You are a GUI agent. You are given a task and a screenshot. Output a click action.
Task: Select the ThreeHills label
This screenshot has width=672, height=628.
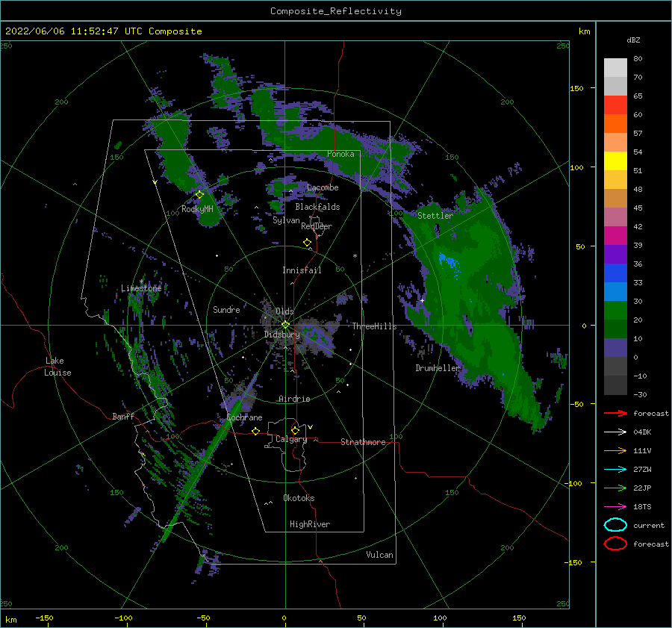pos(374,326)
